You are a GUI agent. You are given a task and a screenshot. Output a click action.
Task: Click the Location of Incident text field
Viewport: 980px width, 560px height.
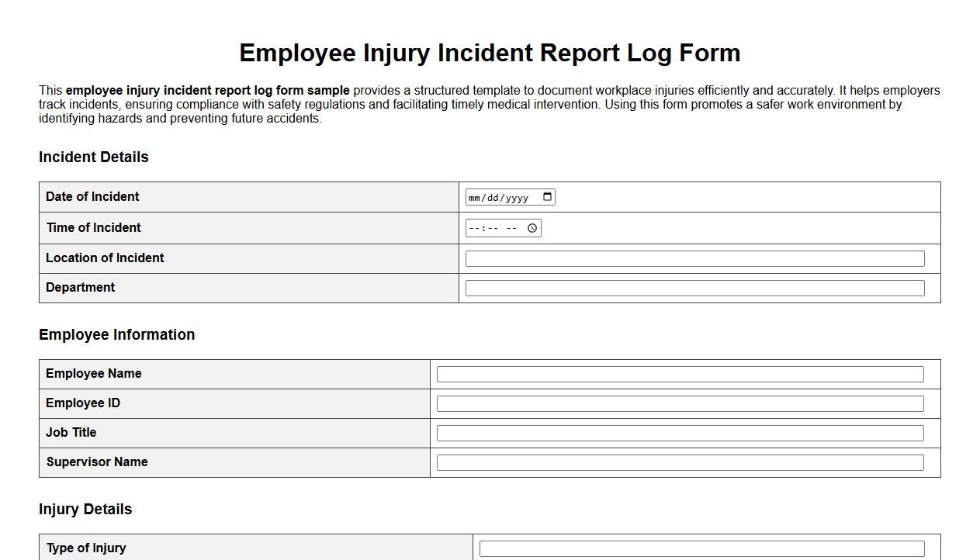pyautogui.click(x=694, y=258)
